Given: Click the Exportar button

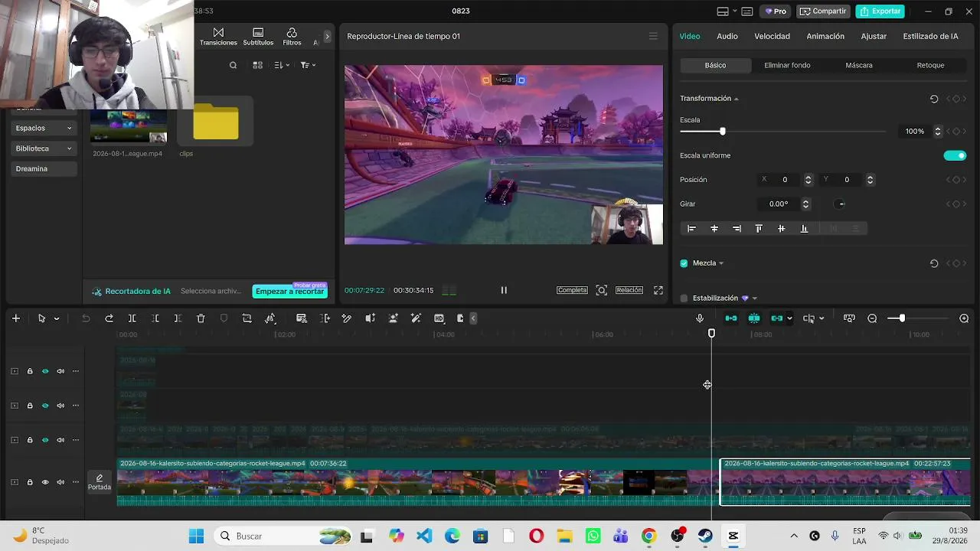Looking at the screenshot, I should pos(880,11).
